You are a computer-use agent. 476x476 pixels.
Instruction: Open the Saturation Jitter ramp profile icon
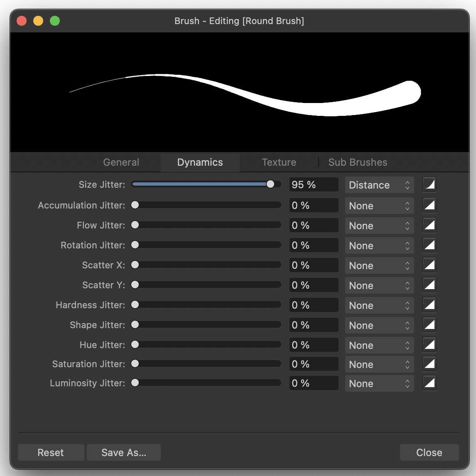(x=429, y=364)
